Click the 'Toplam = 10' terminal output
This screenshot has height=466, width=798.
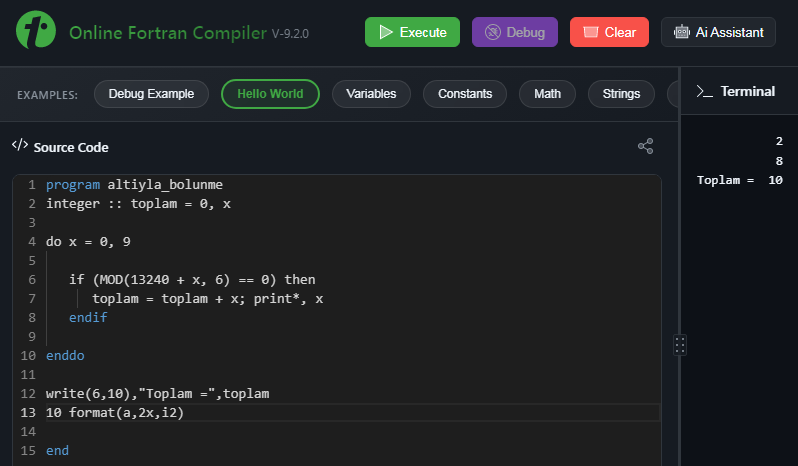[x=739, y=180]
